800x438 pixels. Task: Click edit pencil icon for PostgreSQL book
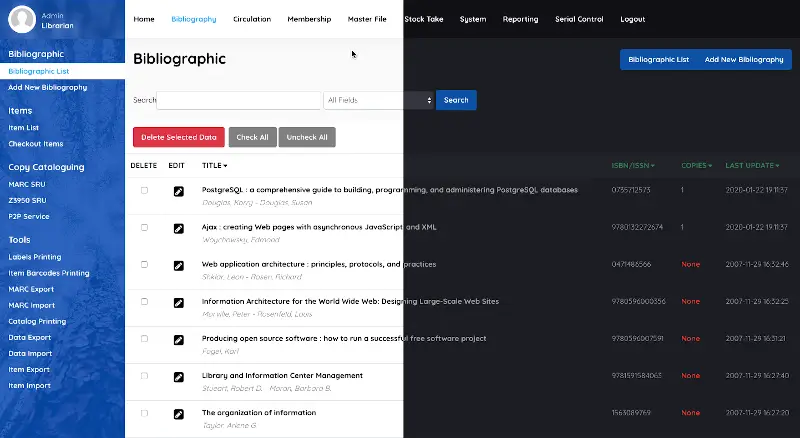(x=179, y=191)
